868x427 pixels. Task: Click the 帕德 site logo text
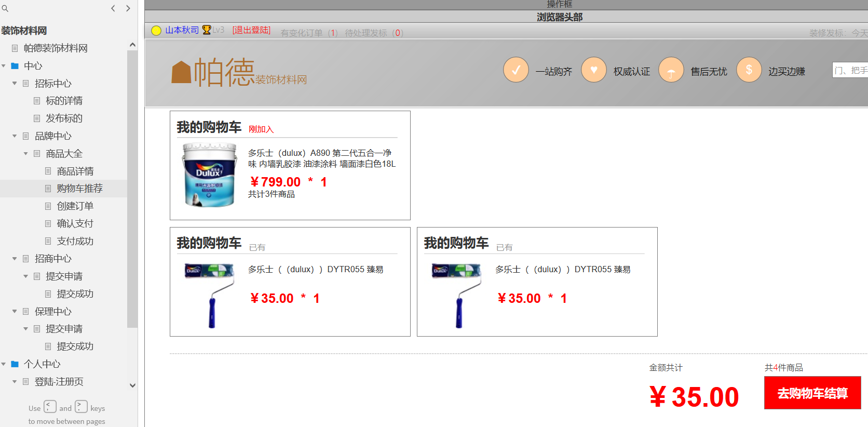coord(224,72)
